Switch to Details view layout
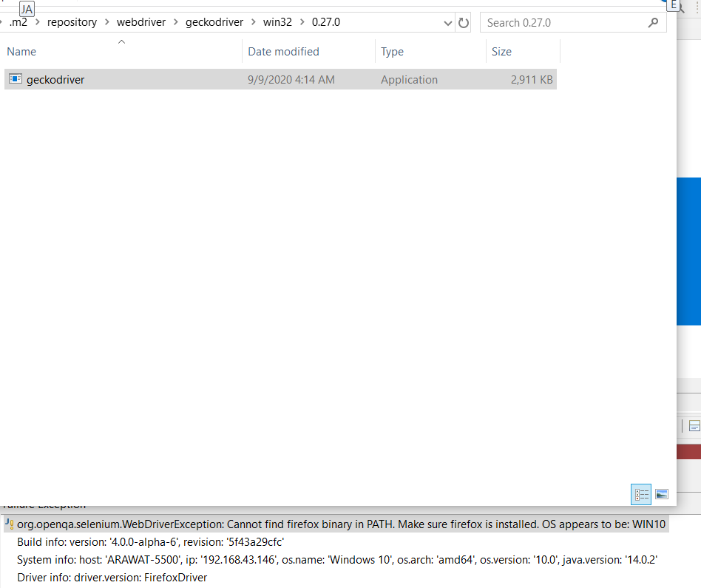Viewport: 701px width, 588px height. [640, 494]
